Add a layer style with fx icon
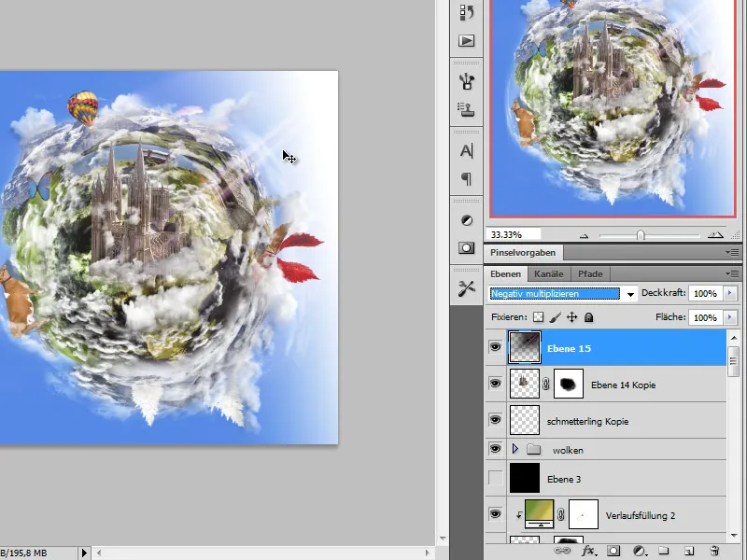The height and width of the screenshot is (560, 747). 589,551
